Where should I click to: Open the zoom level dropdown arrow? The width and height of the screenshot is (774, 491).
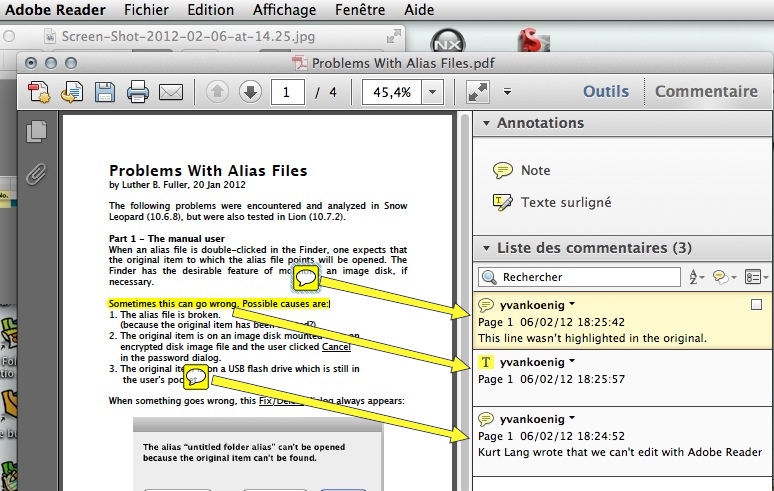433,92
